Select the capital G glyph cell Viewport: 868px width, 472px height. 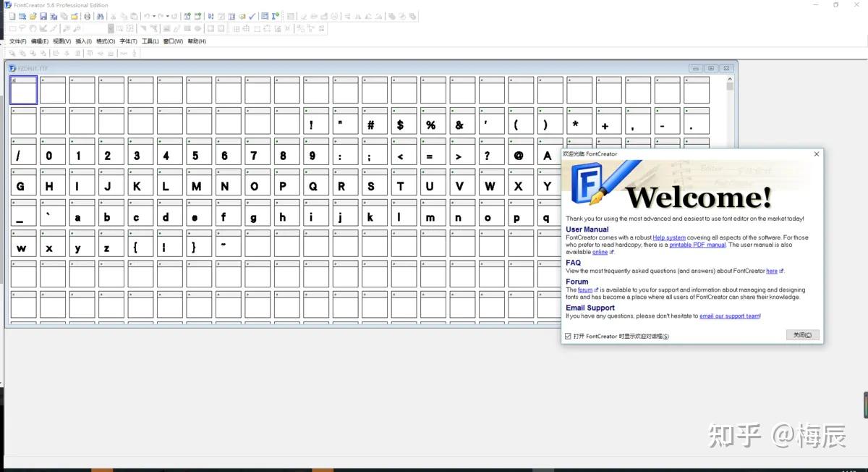(24, 182)
